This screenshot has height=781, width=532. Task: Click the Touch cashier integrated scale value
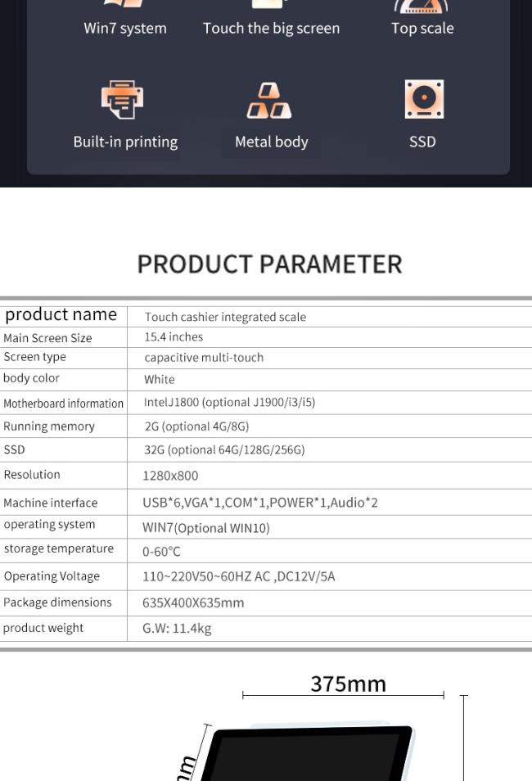(x=225, y=317)
